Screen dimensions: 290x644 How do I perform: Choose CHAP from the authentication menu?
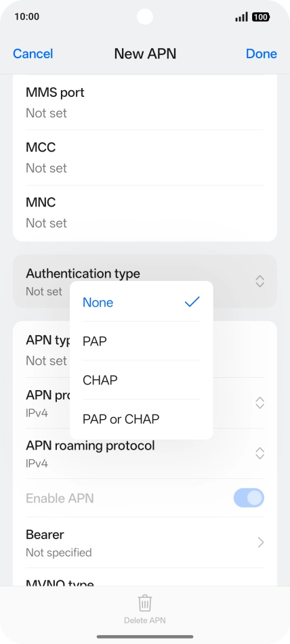142,380
